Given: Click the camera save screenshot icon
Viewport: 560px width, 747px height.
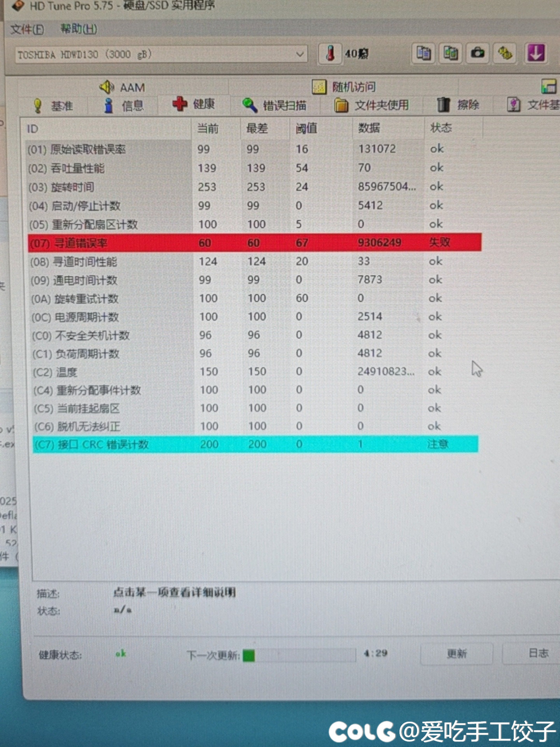Looking at the screenshot, I should point(478,53).
